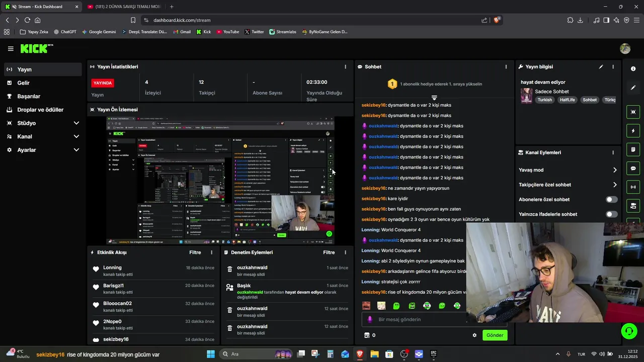The image size is (644, 362).
Task: Click the chat bubble icon in right sidebar
Action: [633, 168]
